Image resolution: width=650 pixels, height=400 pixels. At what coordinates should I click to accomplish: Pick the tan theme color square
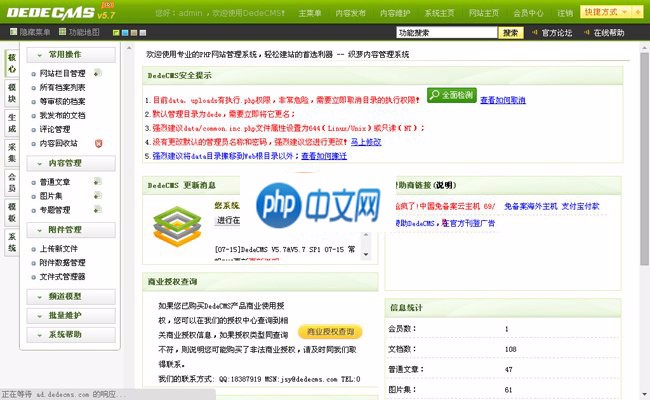(134, 33)
